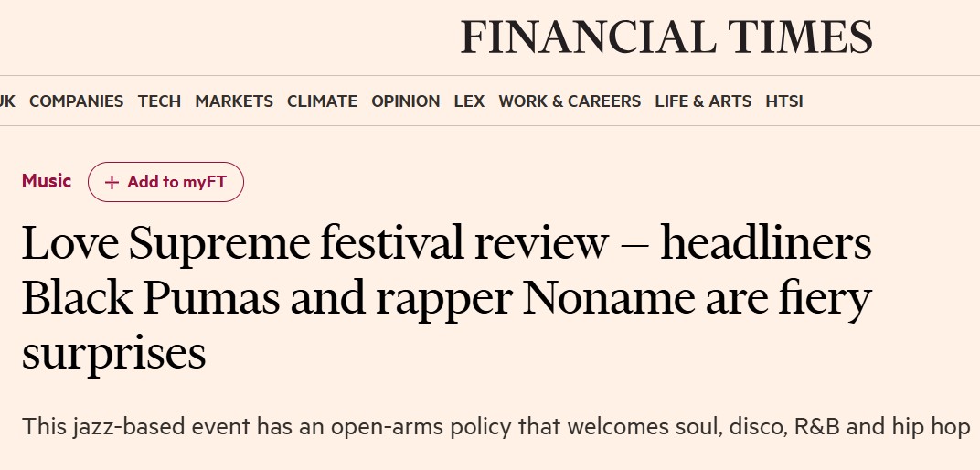The height and width of the screenshot is (470, 980).
Task: Click the headline's last word 'surprises'
Action: point(113,353)
